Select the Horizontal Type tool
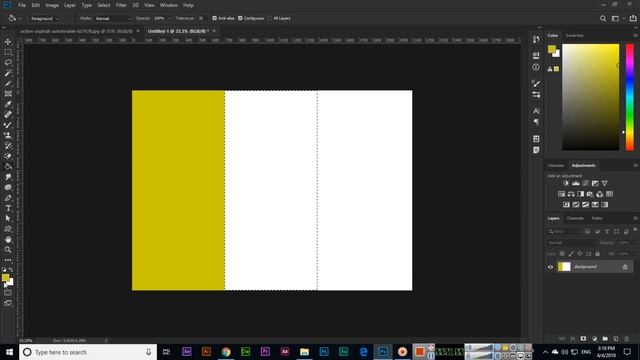This screenshot has width=640, height=360. [8, 208]
